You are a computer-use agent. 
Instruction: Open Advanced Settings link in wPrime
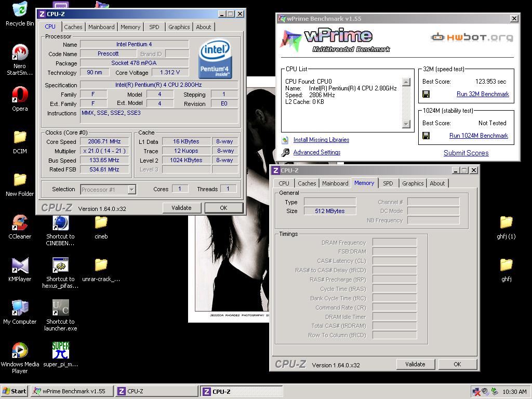coord(317,152)
